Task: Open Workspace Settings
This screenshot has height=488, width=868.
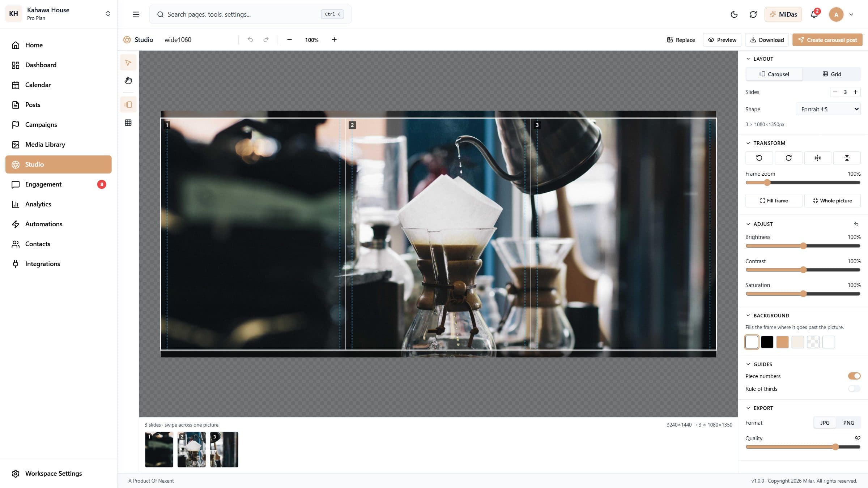Action: point(59,474)
